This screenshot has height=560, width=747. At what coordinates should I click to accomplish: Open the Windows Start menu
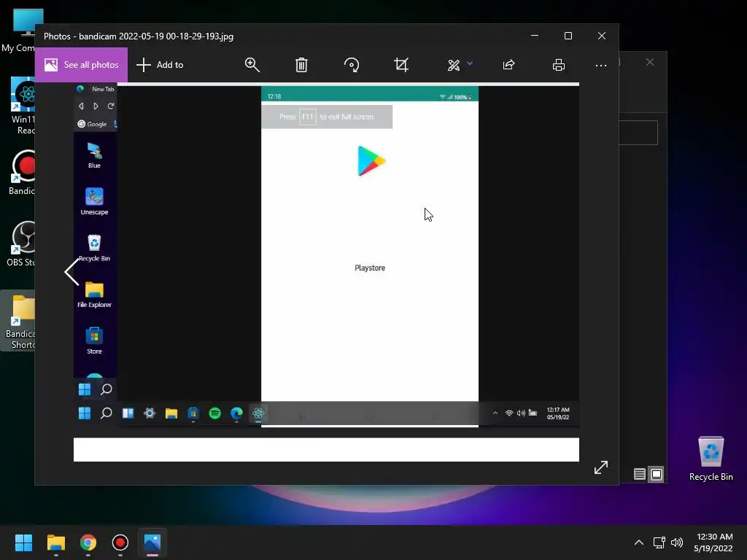(x=23, y=542)
